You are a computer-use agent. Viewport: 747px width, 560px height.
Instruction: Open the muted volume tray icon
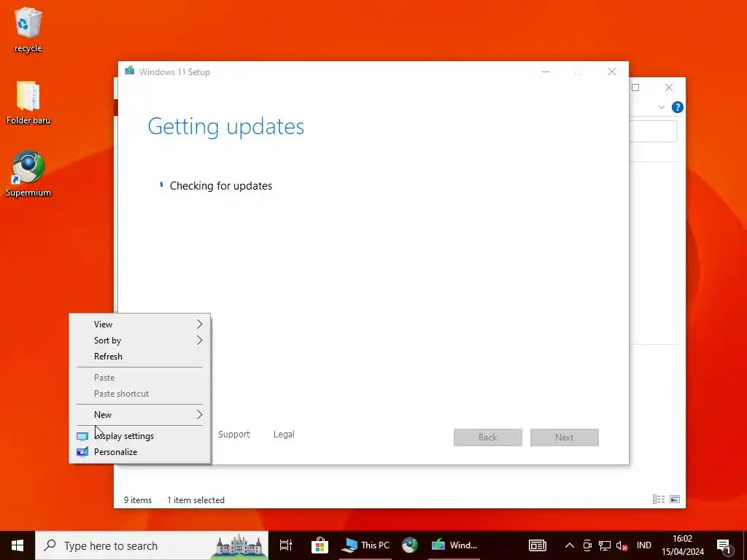(x=622, y=545)
